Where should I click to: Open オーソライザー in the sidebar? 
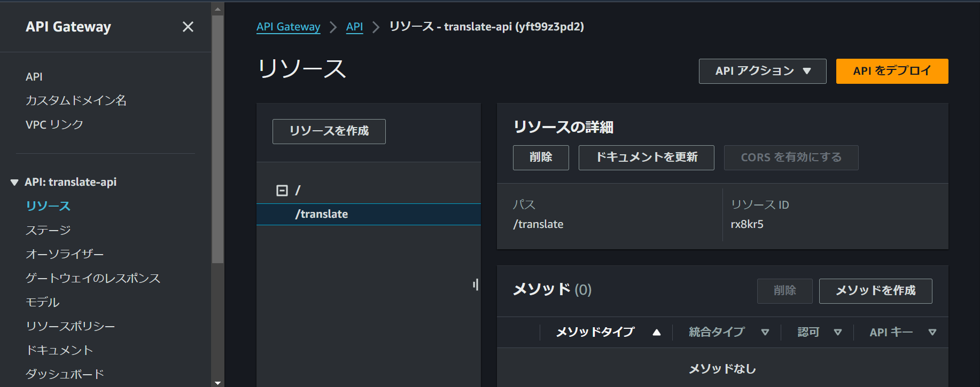point(65,254)
